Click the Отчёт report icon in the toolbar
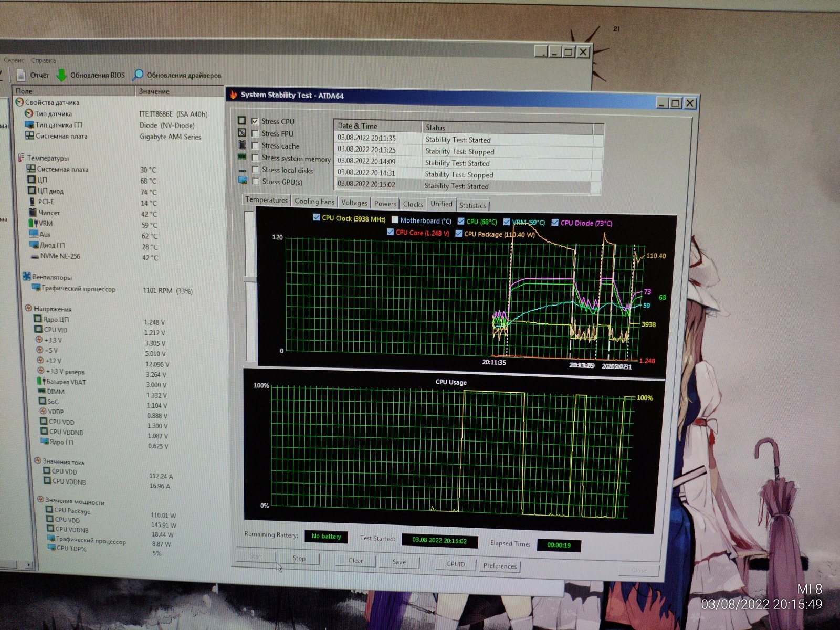Screen dimensions: 840x630 coord(21,75)
